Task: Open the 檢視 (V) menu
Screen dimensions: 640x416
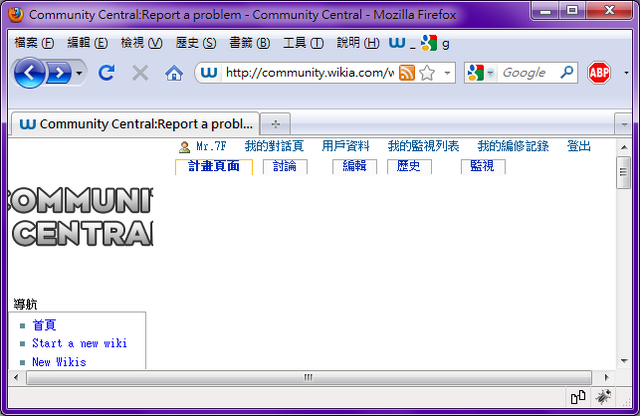Action: pyautogui.click(x=142, y=42)
